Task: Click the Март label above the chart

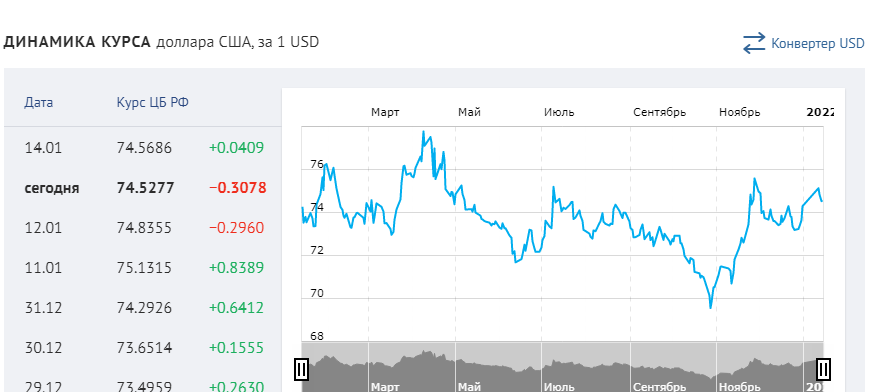Action: (x=385, y=112)
